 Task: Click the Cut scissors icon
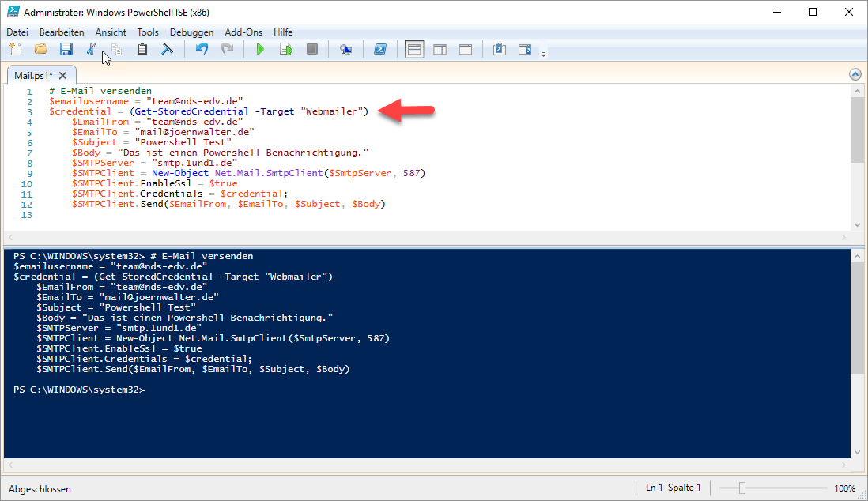pos(91,50)
